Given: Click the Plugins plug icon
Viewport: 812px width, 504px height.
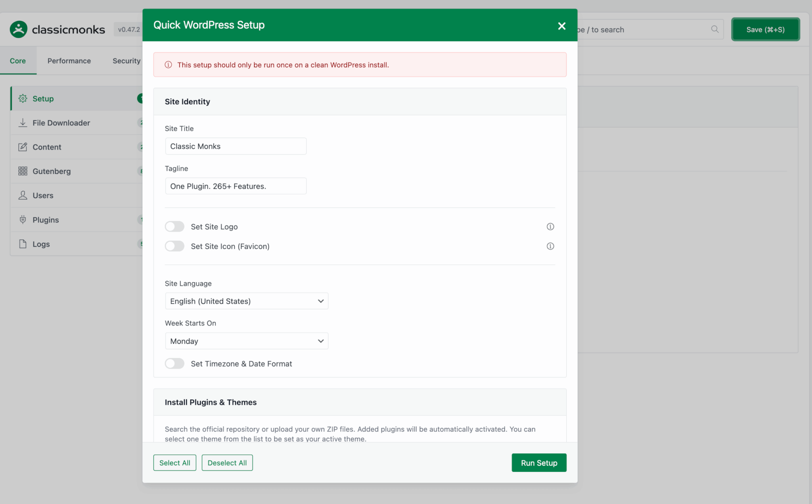Looking at the screenshot, I should pos(23,220).
